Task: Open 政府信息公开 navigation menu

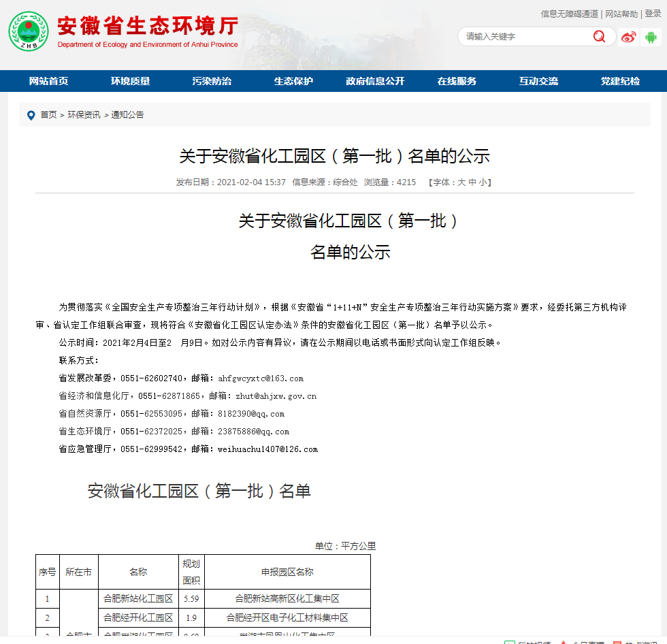Action: [375, 81]
